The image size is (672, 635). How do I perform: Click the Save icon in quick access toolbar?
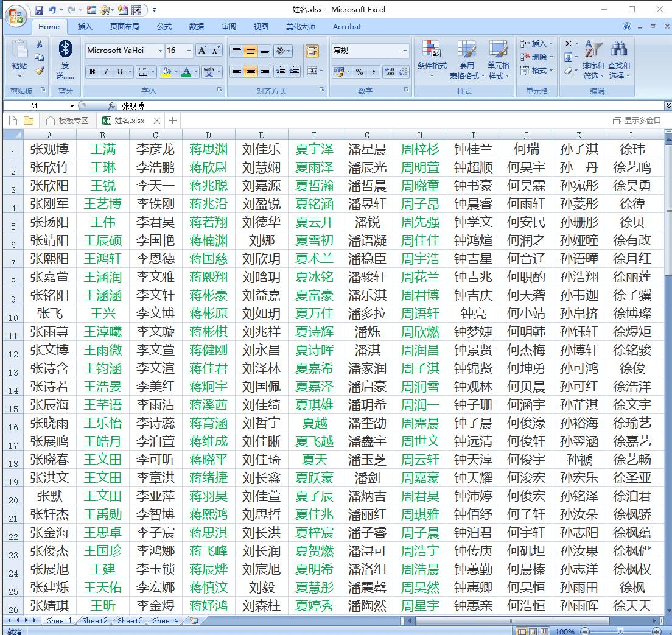(39, 10)
